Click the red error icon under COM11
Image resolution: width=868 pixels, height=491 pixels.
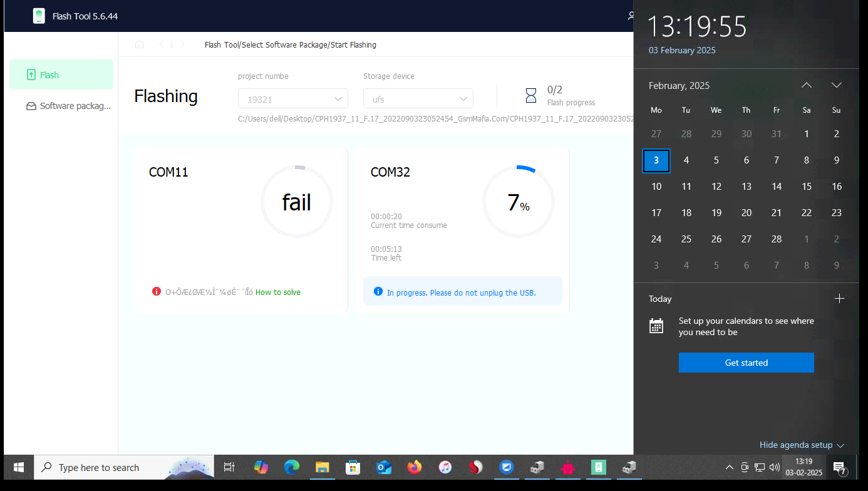click(157, 291)
